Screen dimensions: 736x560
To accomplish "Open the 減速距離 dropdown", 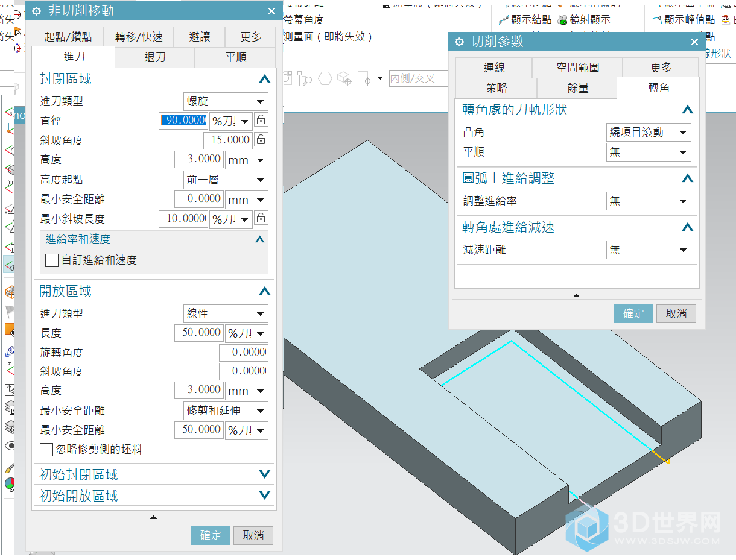I will pos(649,250).
